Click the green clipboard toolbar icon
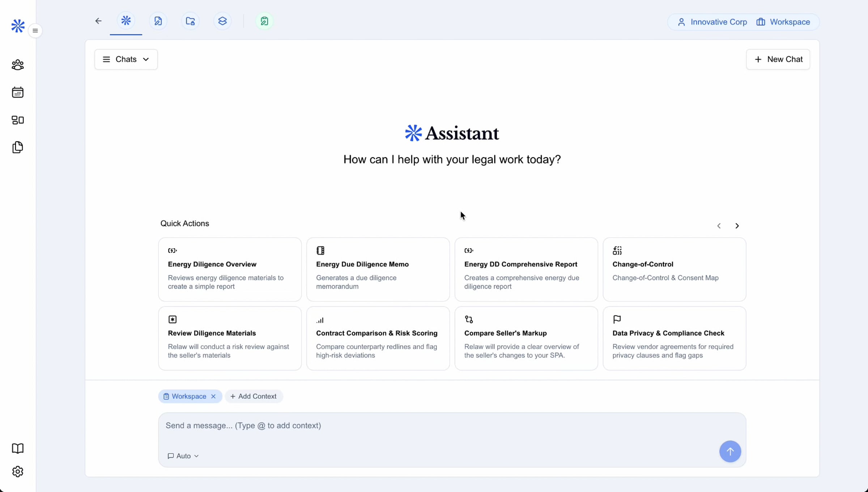 tap(264, 21)
